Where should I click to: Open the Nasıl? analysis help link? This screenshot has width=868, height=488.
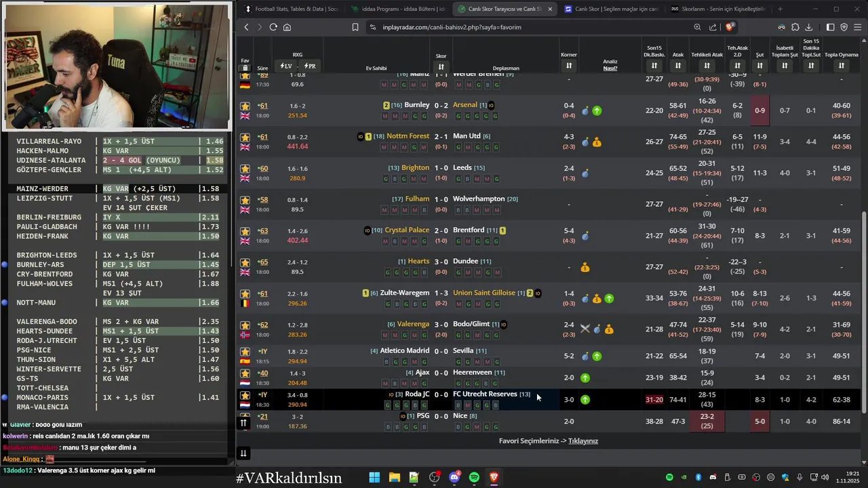[610, 68]
